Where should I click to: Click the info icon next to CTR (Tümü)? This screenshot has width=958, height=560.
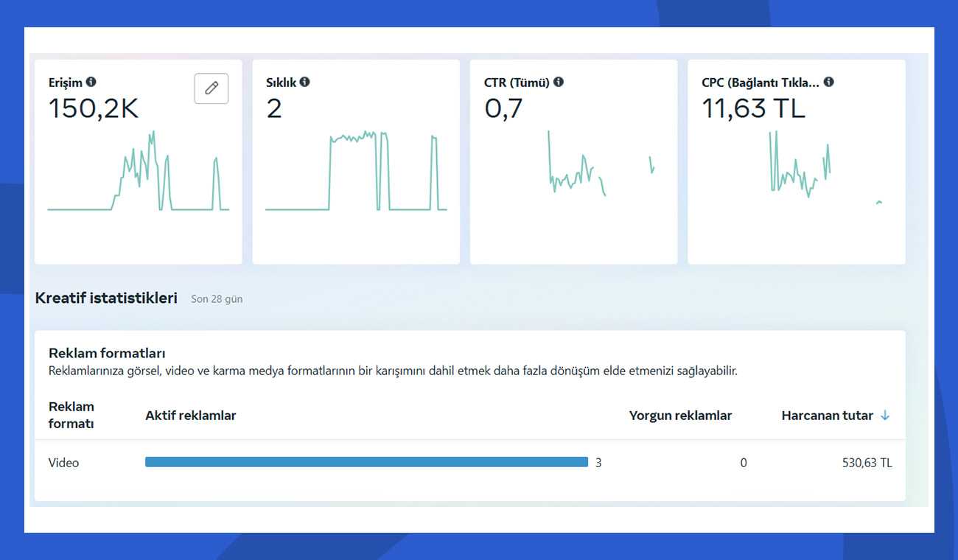(x=559, y=83)
